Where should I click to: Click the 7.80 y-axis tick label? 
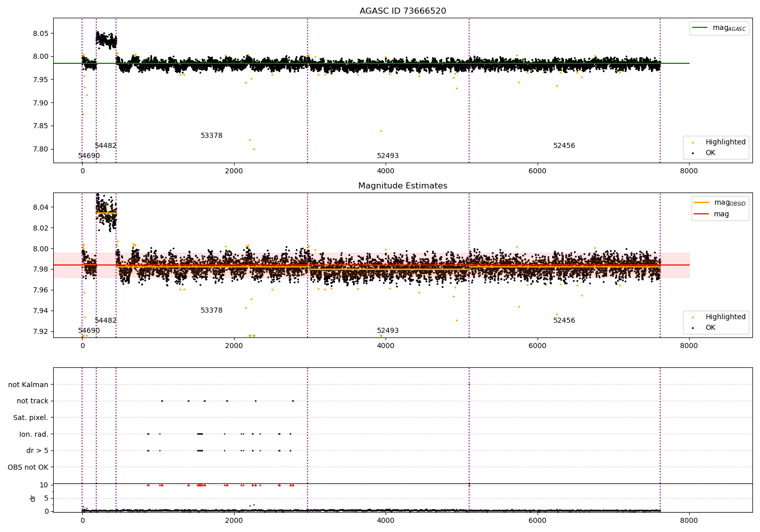pos(40,149)
